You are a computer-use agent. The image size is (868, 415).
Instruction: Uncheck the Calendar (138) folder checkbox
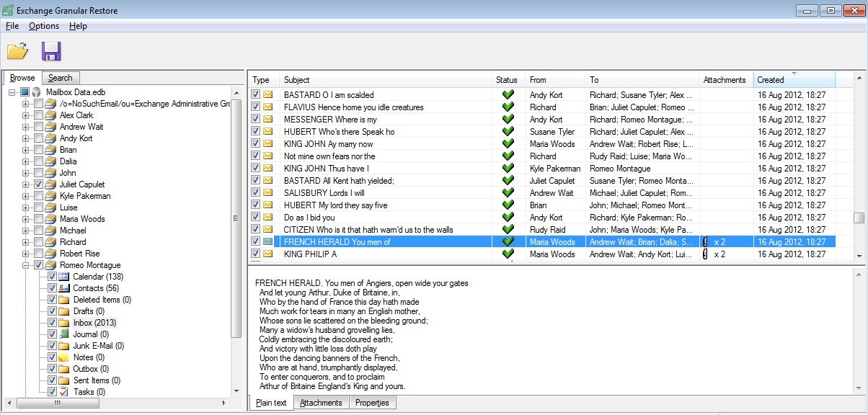click(x=51, y=277)
